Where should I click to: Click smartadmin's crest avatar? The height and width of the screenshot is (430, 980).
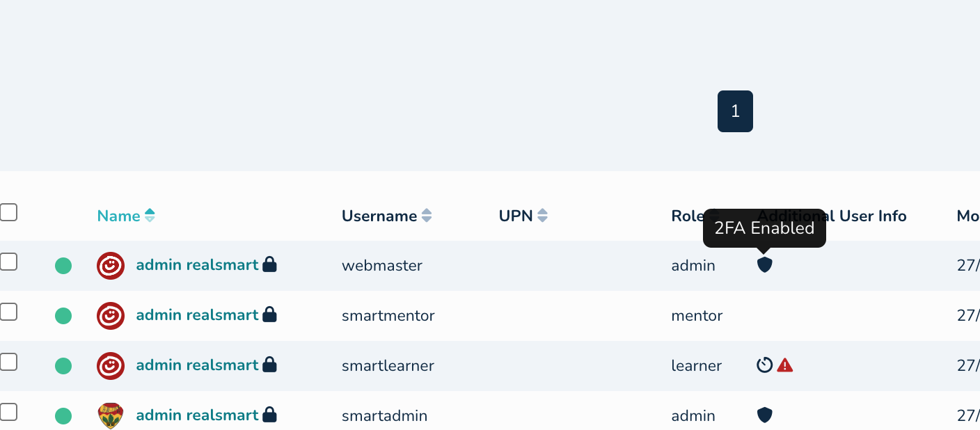(x=111, y=415)
